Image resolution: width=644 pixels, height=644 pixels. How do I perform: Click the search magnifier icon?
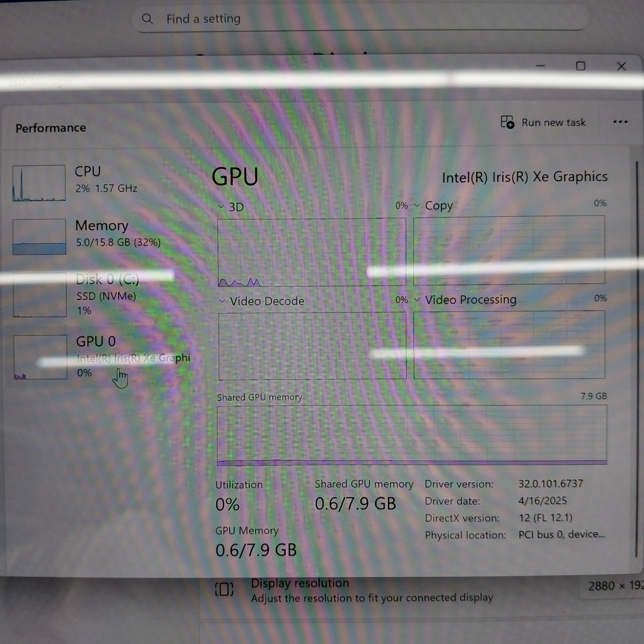pyautogui.click(x=147, y=19)
